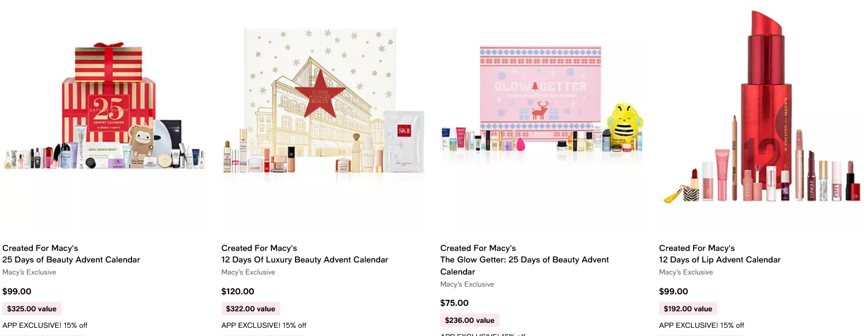Click the $325.00 value badge

[x=32, y=309]
